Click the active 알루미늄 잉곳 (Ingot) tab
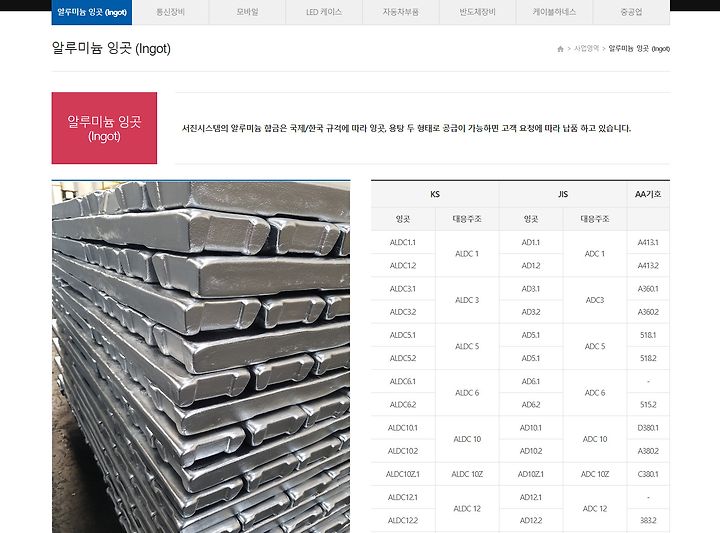The height and width of the screenshot is (533, 720). pos(92,12)
